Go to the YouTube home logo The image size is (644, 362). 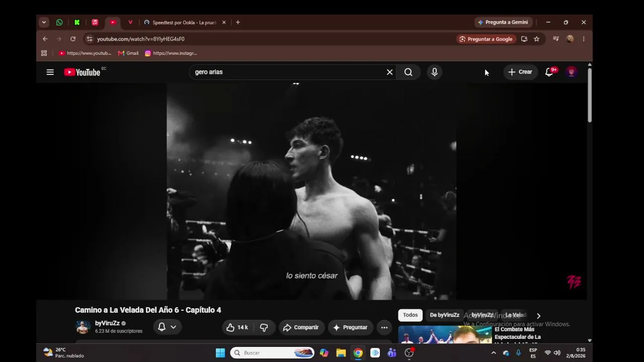[82, 72]
